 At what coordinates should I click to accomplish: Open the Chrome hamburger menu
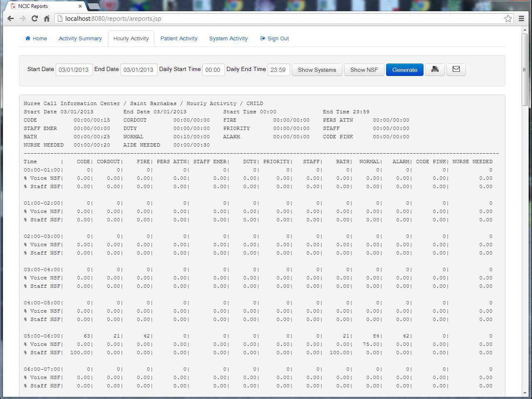[x=521, y=18]
